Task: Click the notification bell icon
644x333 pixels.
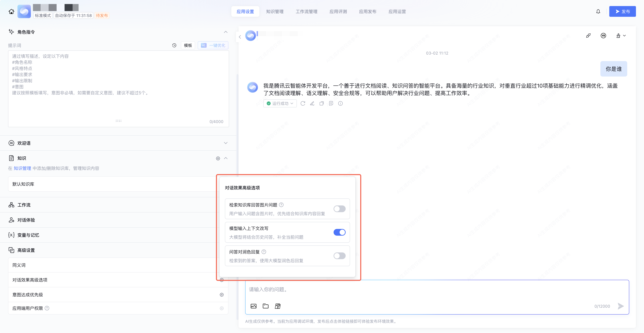Action: pyautogui.click(x=598, y=12)
